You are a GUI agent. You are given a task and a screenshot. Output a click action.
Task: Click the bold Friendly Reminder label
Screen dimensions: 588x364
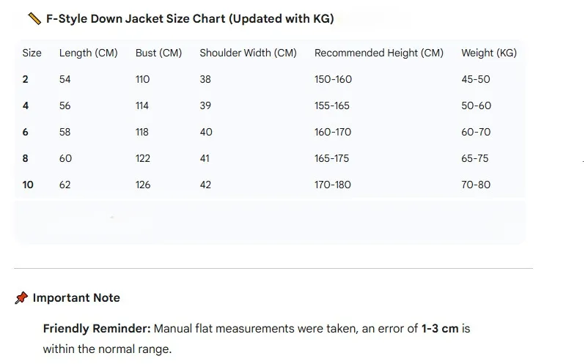pos(97,329)
